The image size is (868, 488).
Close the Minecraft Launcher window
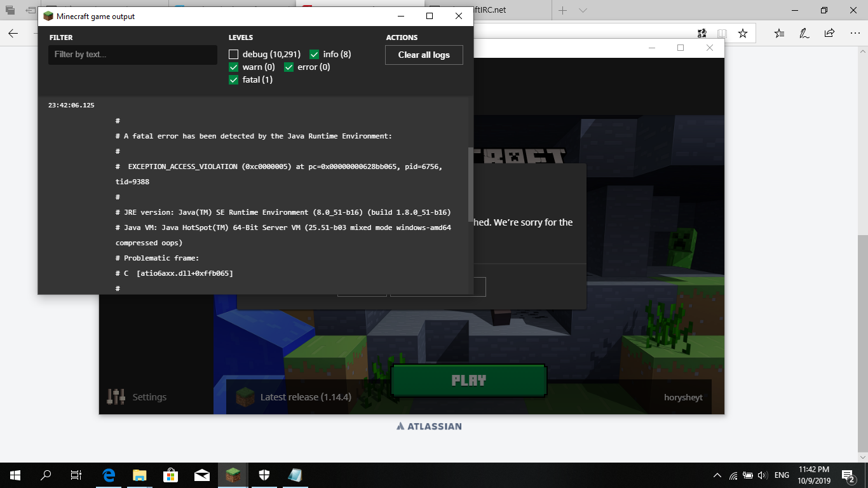[710, 48]
